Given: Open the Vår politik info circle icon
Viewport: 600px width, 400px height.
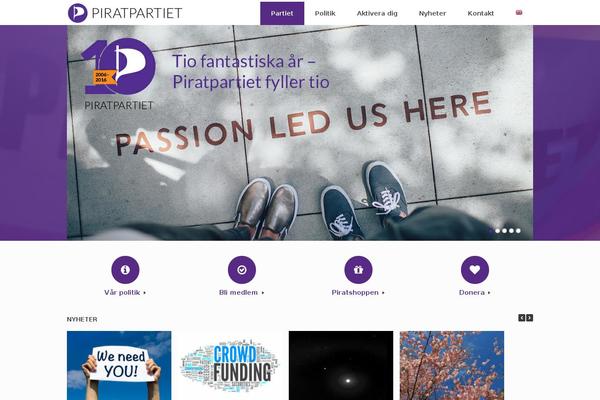Looking at the screenshot, I should [x=125, y=270].
